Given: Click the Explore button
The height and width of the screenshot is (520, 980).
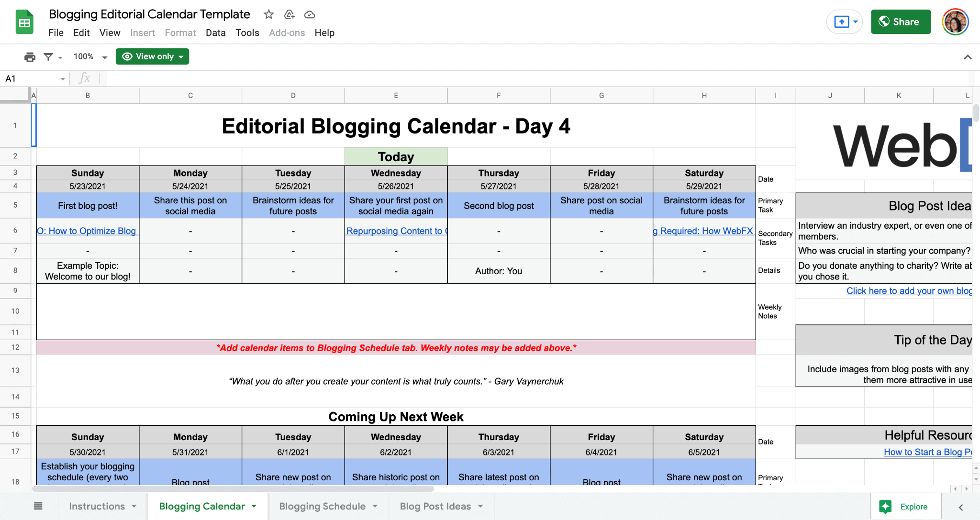Looking at the screenshot, I should point(906,507).
